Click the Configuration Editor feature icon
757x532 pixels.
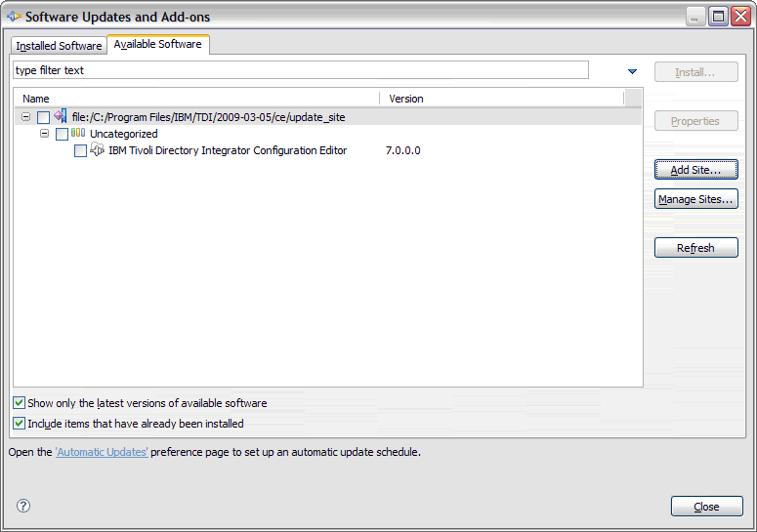tap(97, 149)
